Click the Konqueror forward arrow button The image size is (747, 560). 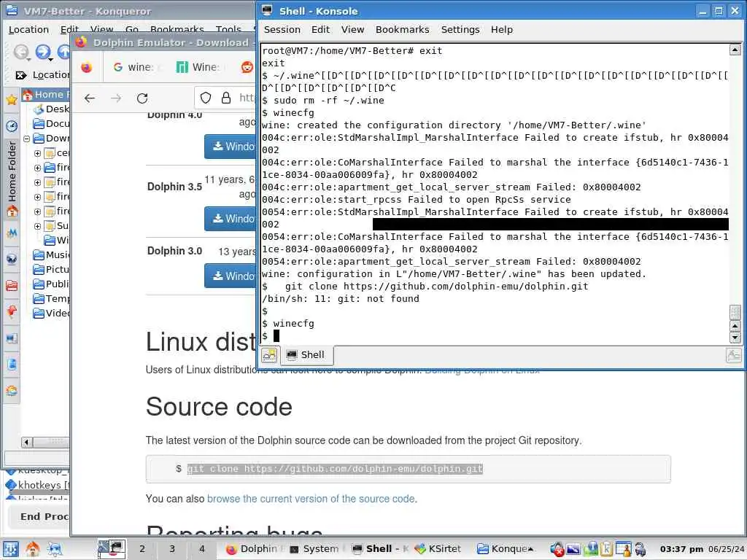pos(43,52)
